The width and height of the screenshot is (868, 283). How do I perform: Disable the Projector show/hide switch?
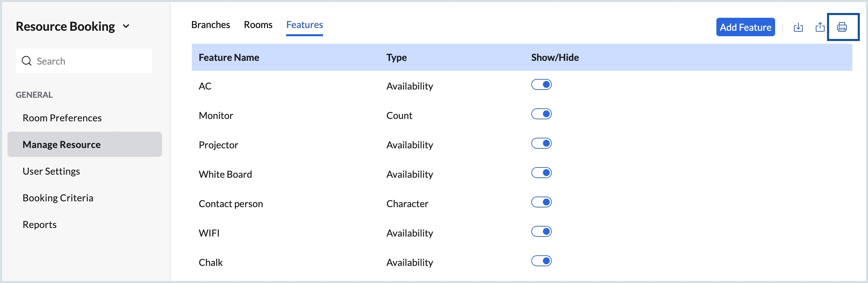pyautogui.click(x=541, y=143)
